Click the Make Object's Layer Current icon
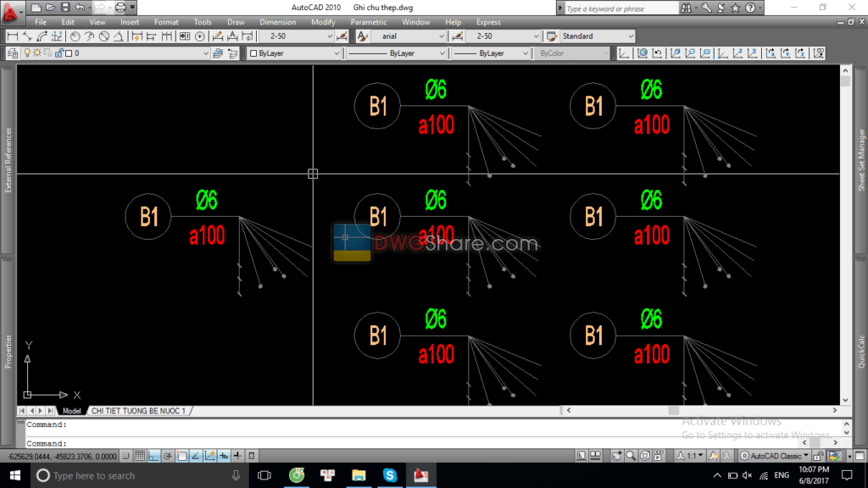 (x=217, y=53)
